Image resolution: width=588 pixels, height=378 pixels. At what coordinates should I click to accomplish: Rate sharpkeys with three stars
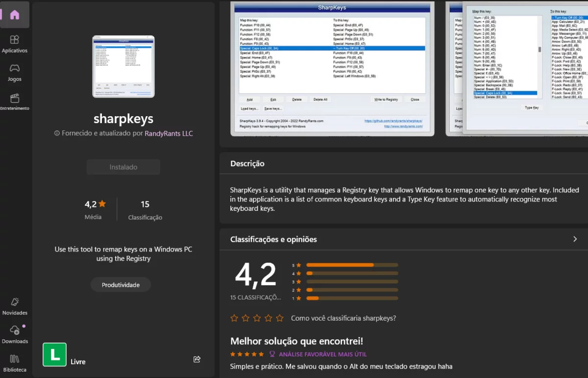(x=257, y=318)
